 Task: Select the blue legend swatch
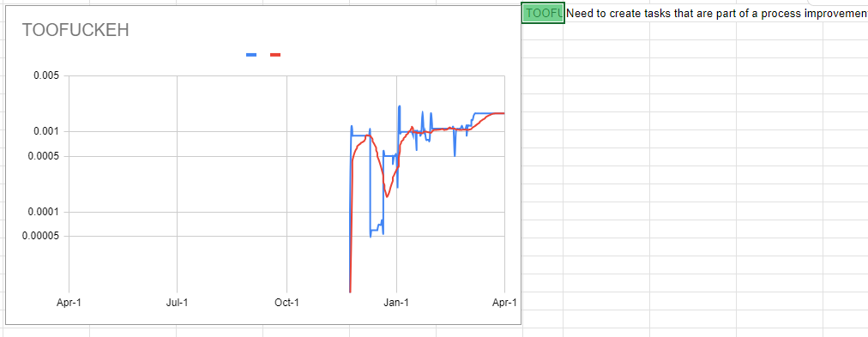coord(250,55)
